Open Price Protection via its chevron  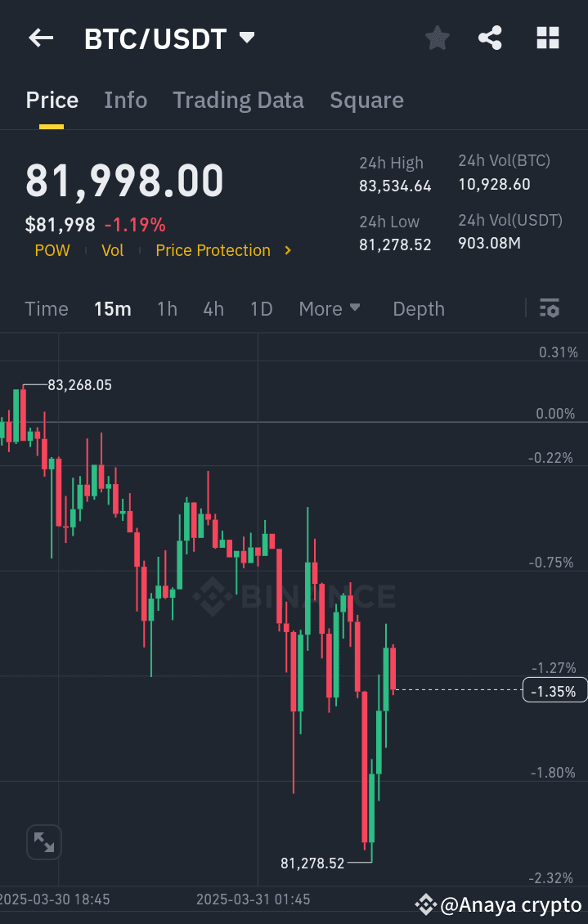[x=288, y=250]
